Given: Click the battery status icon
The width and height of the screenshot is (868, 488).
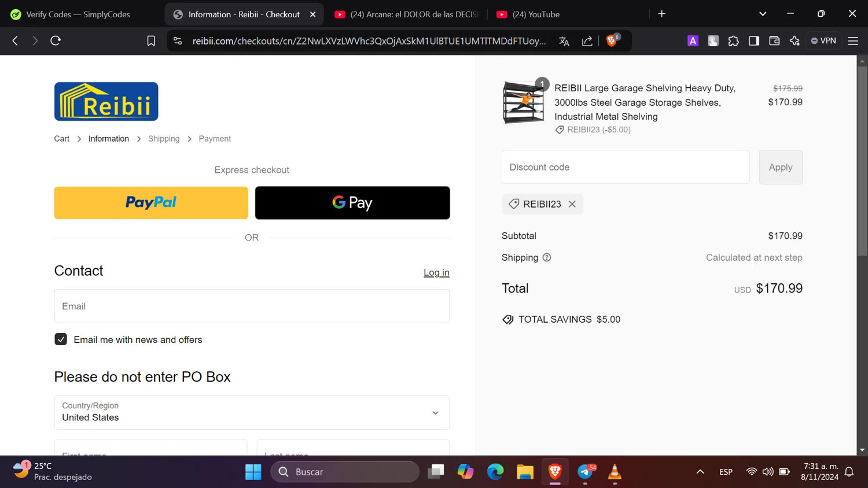Looking at the screenshot, I should 784,472.
